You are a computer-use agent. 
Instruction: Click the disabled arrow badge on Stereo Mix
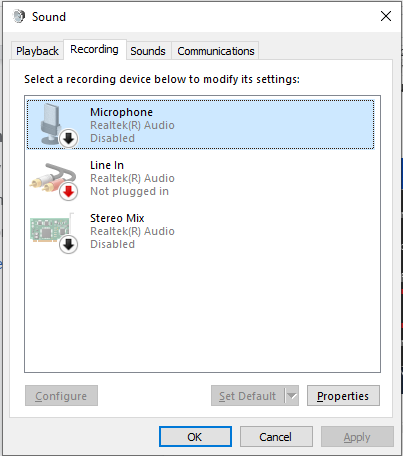[x=69, y=245]
